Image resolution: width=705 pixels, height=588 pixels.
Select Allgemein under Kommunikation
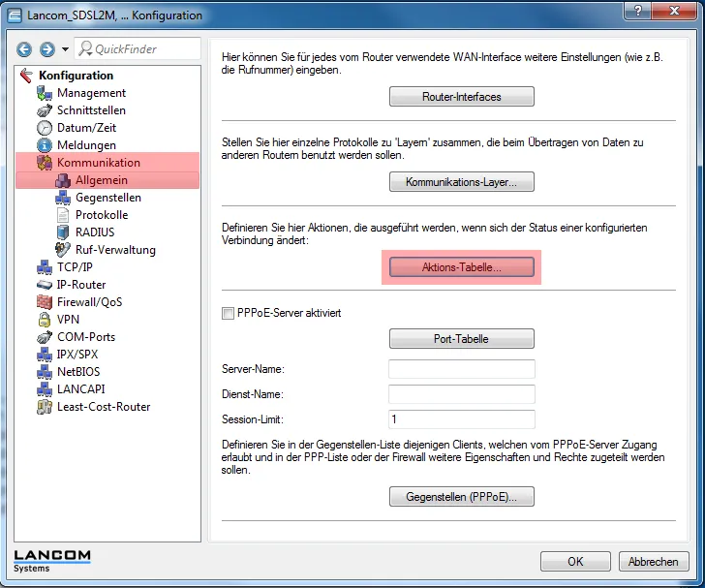[x=102, y=180]
